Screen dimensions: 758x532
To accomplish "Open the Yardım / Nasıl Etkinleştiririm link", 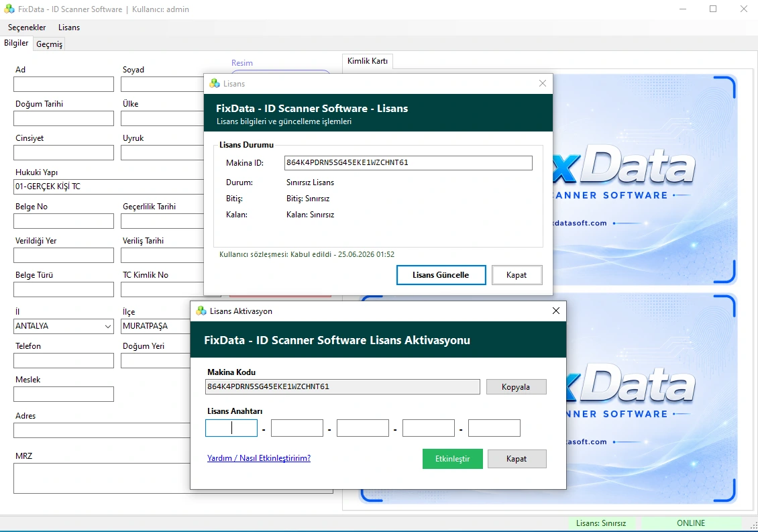I will pos(259,458).
